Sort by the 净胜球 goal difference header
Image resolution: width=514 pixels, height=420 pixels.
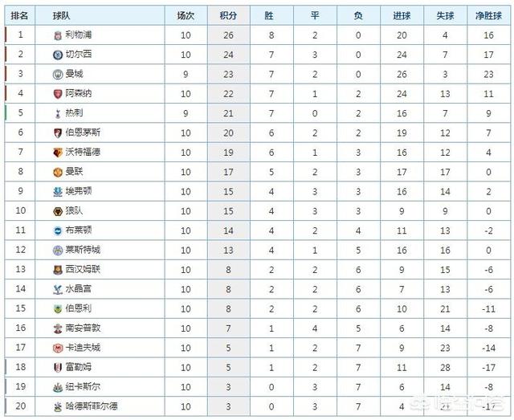click(x=488, y=15)
